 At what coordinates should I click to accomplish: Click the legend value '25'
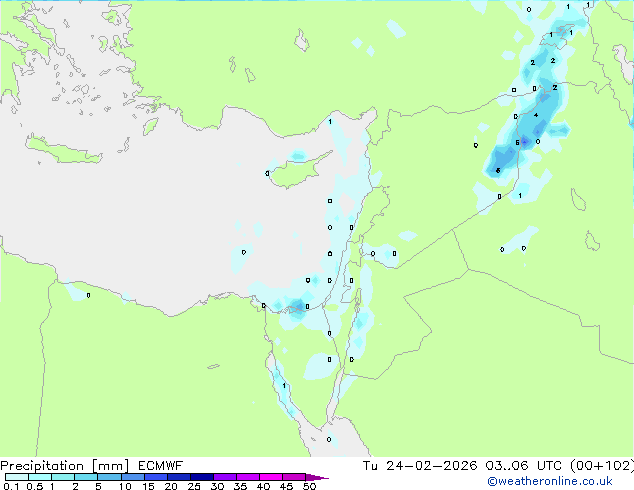click(x=194, y=486)
